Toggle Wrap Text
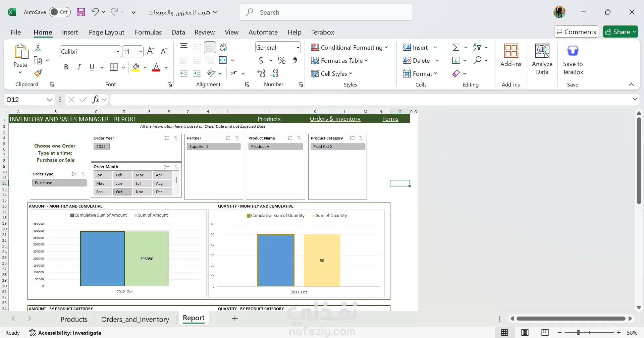 pyautogui.click(x=223, y=47)
